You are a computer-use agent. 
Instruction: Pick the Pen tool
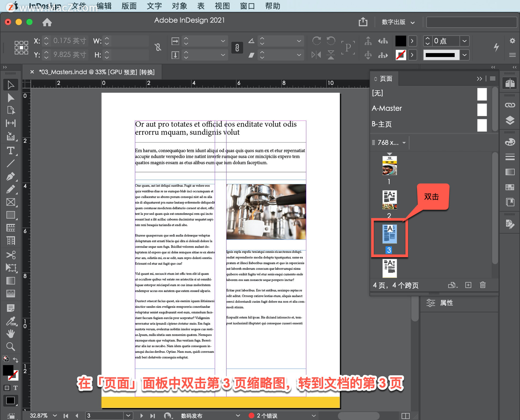[x=11, y=176]
